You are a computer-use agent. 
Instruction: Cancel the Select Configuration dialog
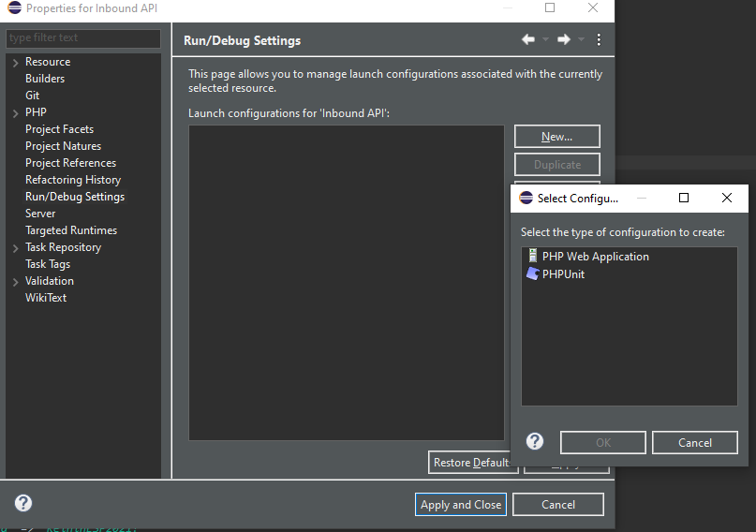695,442
